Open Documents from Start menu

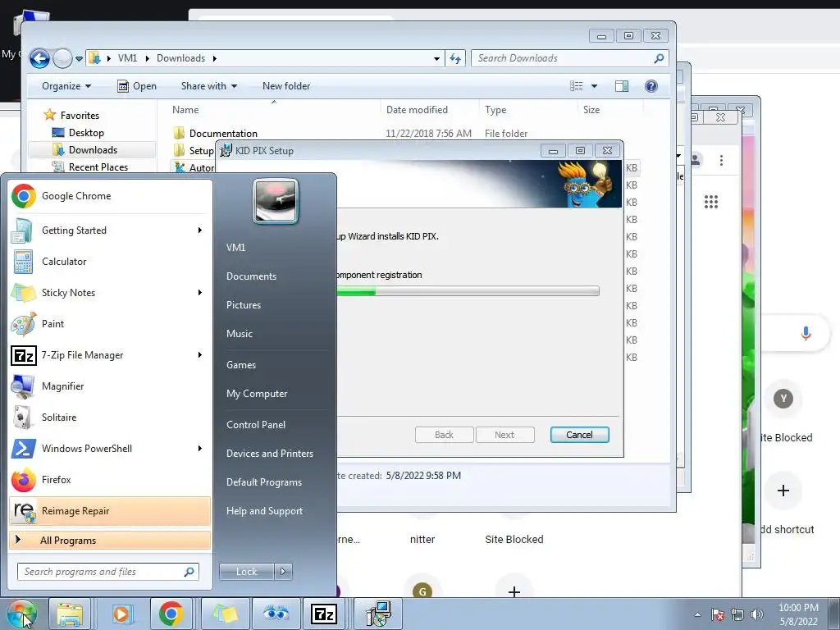(251, 276)
